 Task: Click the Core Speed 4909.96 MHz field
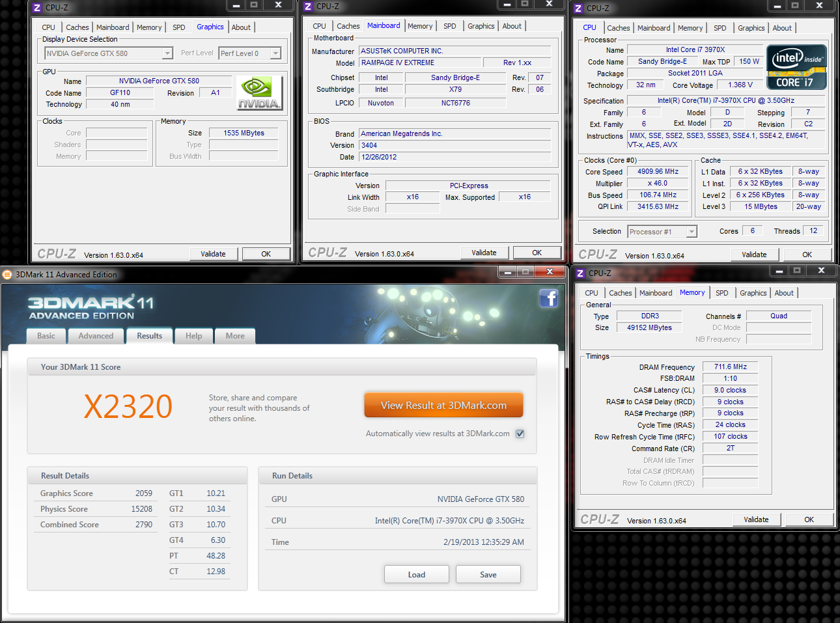click(658, 172)
